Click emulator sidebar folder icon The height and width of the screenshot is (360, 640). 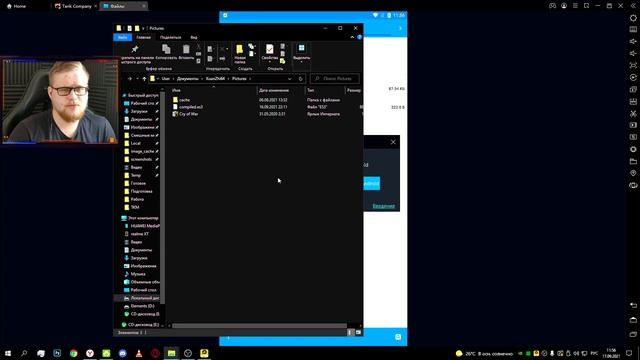click(x=633, y=161)
